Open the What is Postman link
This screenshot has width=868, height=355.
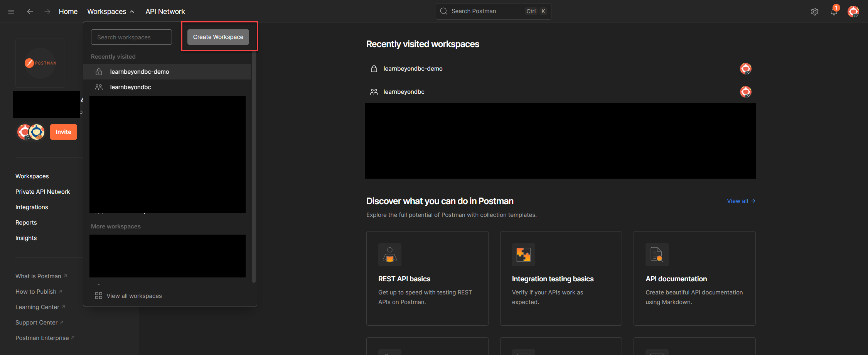point(41,276)
